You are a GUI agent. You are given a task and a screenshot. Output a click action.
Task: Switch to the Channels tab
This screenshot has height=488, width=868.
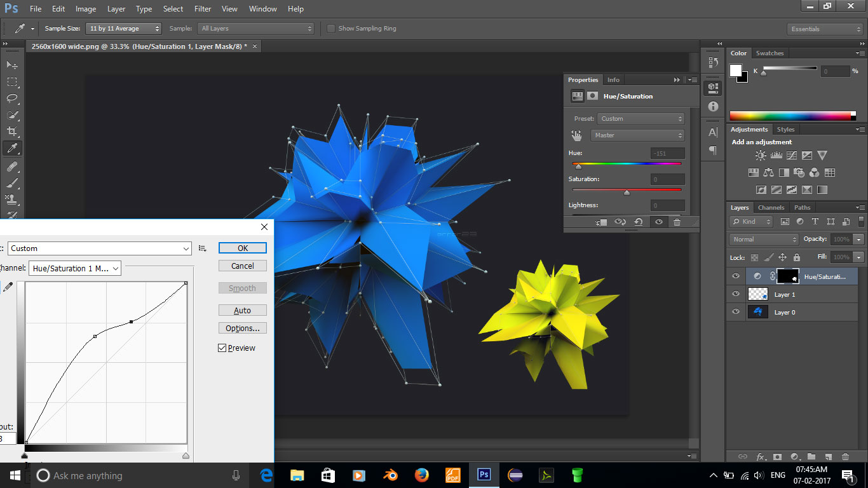771,208
